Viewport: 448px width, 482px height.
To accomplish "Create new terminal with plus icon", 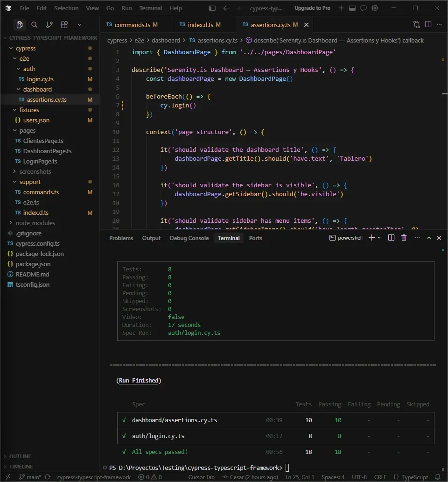I will point(371,238).
